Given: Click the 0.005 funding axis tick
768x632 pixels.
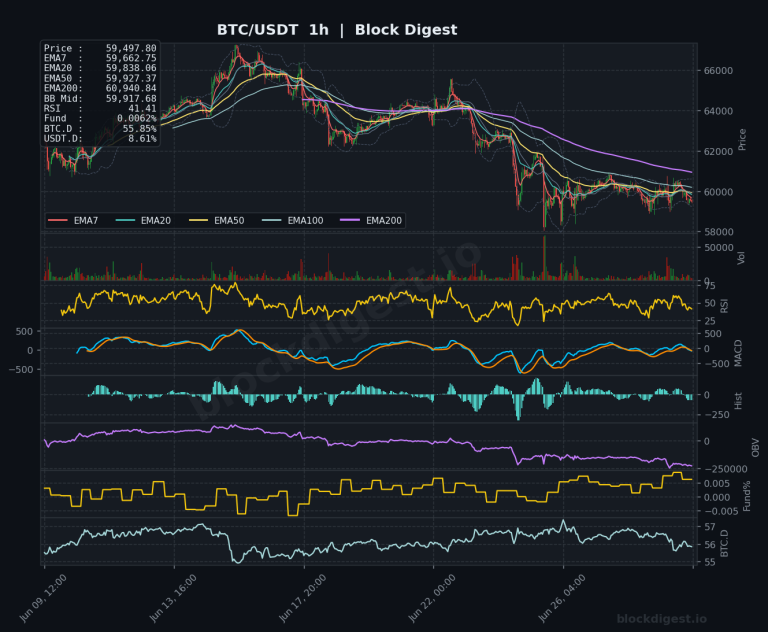Looking at the screenshot, I should pos(718,484).
